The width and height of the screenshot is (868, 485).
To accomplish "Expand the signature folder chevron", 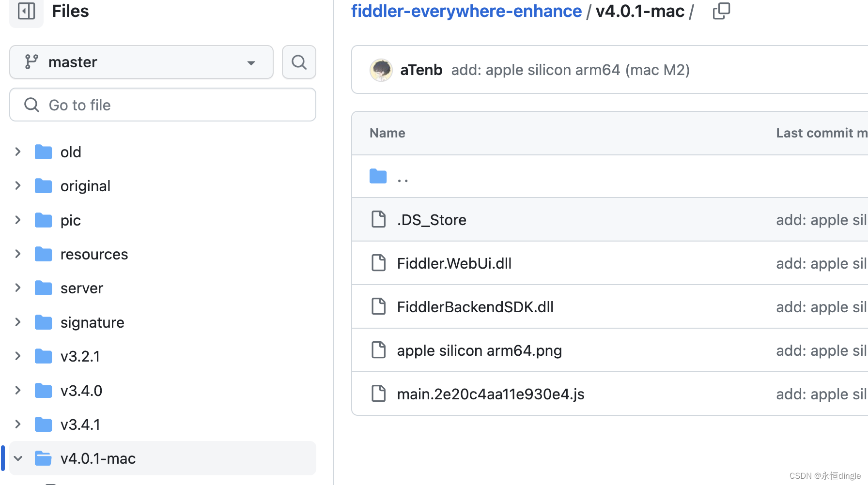I will pos(18,322).
